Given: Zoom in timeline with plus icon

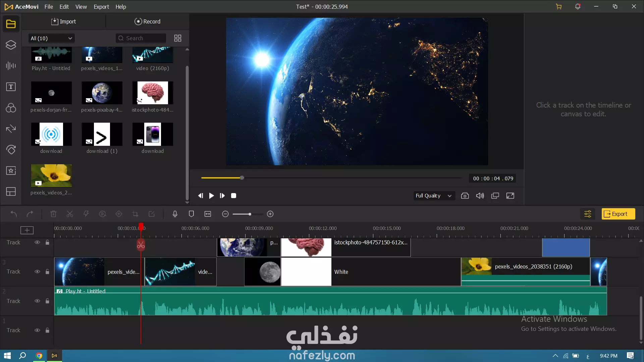Looking at the screenshot, I should [270, 214].
